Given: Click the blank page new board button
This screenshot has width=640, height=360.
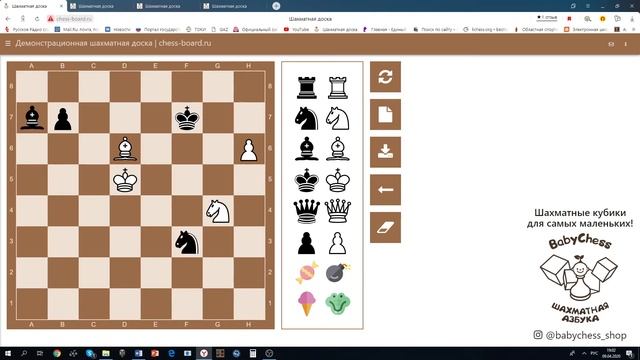Looking at the screenshot, I should coord(385,115).
